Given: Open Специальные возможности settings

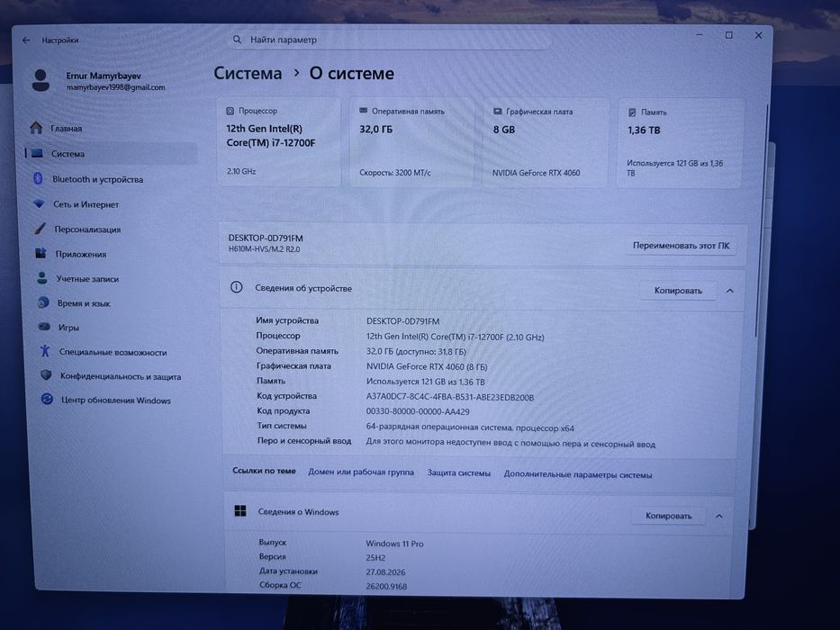Looking at the screenshot, I should point(112,352).
